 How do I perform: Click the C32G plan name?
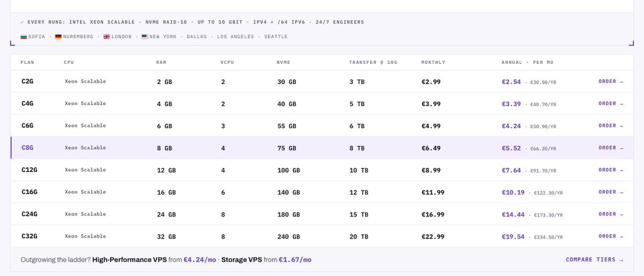coord(30,236)
